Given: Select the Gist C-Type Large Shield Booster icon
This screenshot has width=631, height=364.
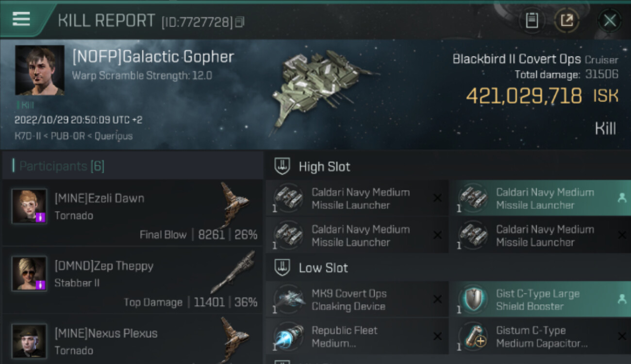Looking at the screenshot, I should [474, 299].
